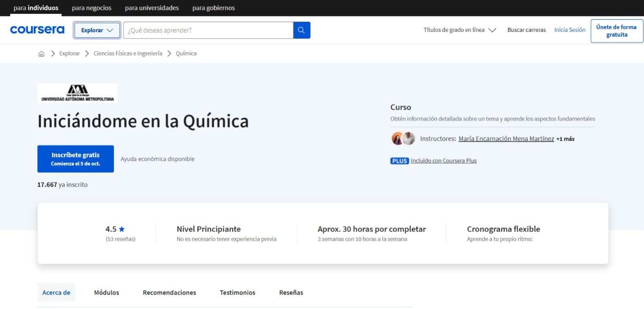Click the Inscríbete gratis button
This screenshot has width=644, height=309.
[x=75, y=159]
